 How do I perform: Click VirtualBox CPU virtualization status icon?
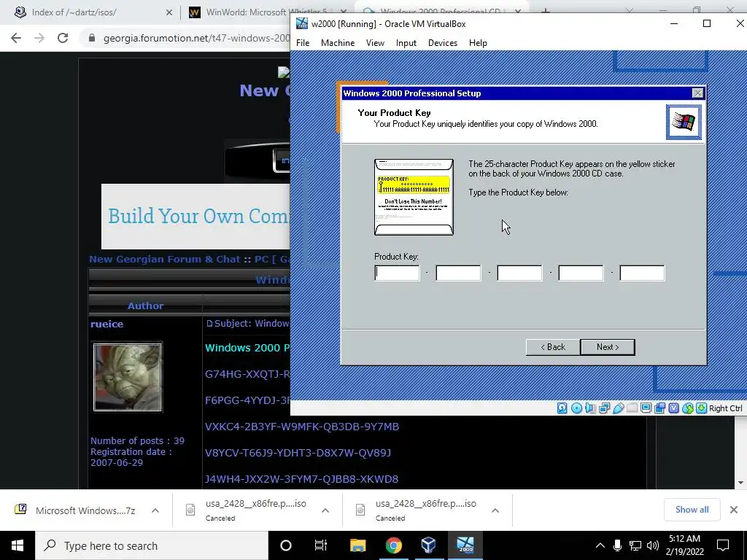point(673,408)
